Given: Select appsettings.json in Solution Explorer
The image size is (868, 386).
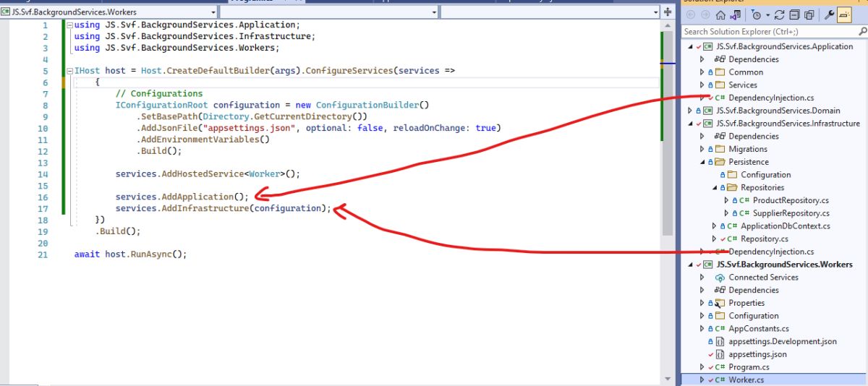Looking at the screenshot, I should point(757,355).
